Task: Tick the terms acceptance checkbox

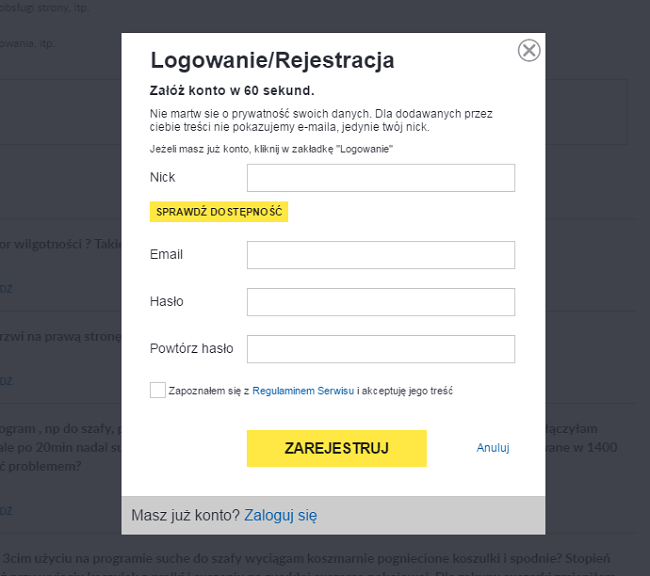Action: click(158, 390)
